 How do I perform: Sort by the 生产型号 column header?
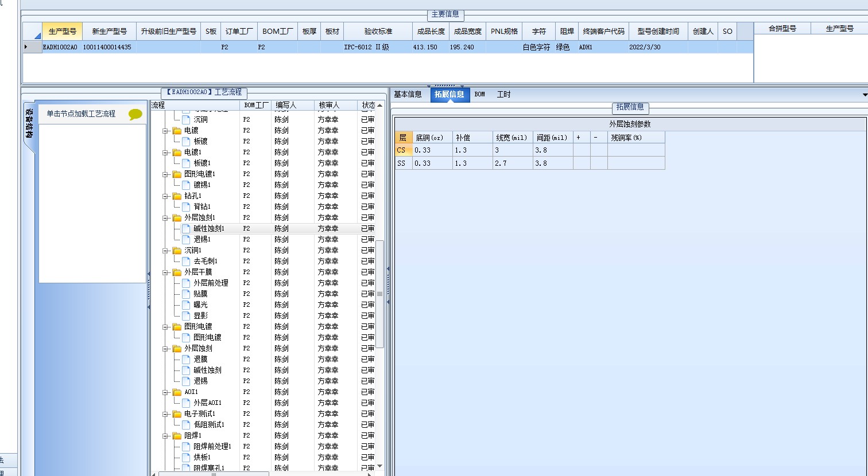click(x=63, y=31)
